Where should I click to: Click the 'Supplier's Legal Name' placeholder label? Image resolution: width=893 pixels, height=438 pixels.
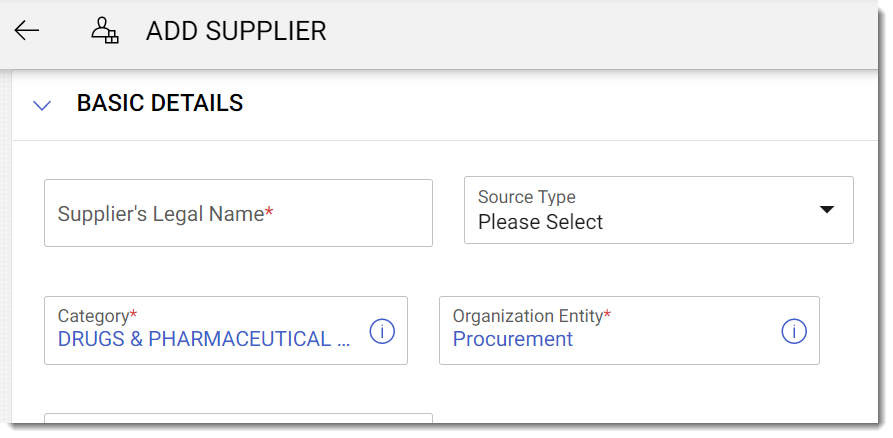pos(161,214)
